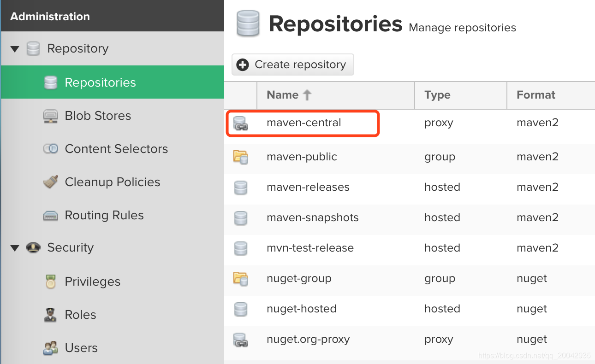Click 'nuget' format of nuget-hosted

(x=532, y=309)
